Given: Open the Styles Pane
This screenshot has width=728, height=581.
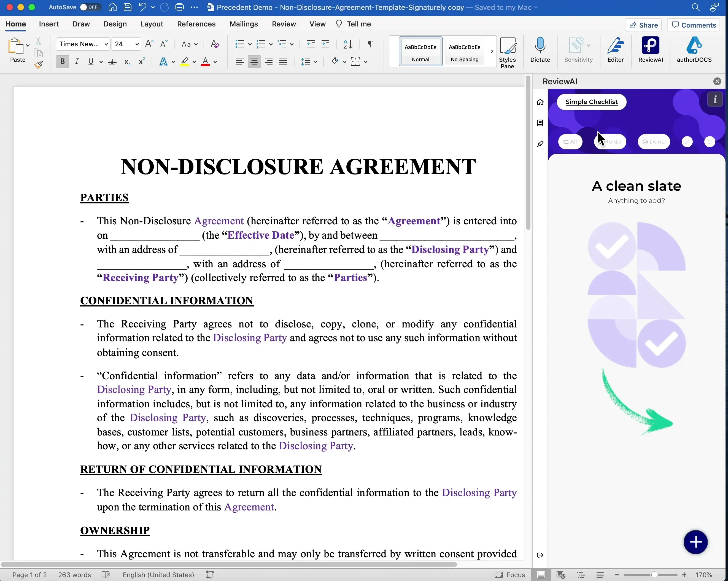Looking at the screenshot, I should [507, 53].
